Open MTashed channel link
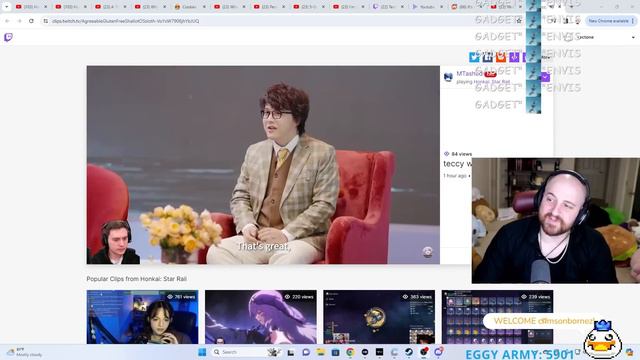Image resolution: width=640 pixels, height=360 pixels. (x=469, y=73)
